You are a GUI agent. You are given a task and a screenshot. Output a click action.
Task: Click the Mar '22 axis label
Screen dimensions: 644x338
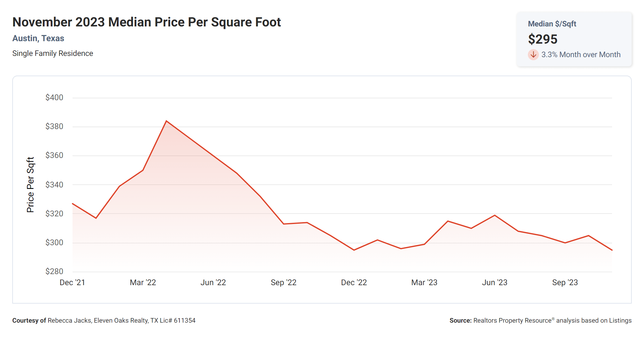143,282
